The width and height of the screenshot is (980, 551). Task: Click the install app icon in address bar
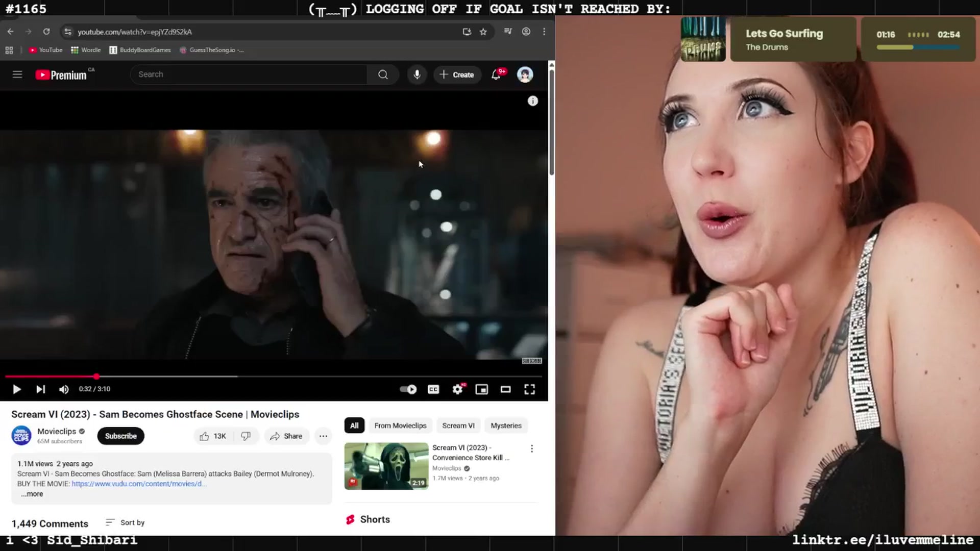click(467, 32)
